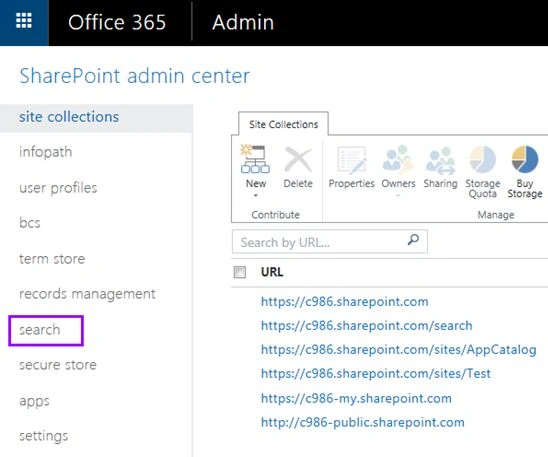Image resolution: width=548 pixels, height=457 pixels.
Task: Click the New site collection icon
Action: coord(255,159)
